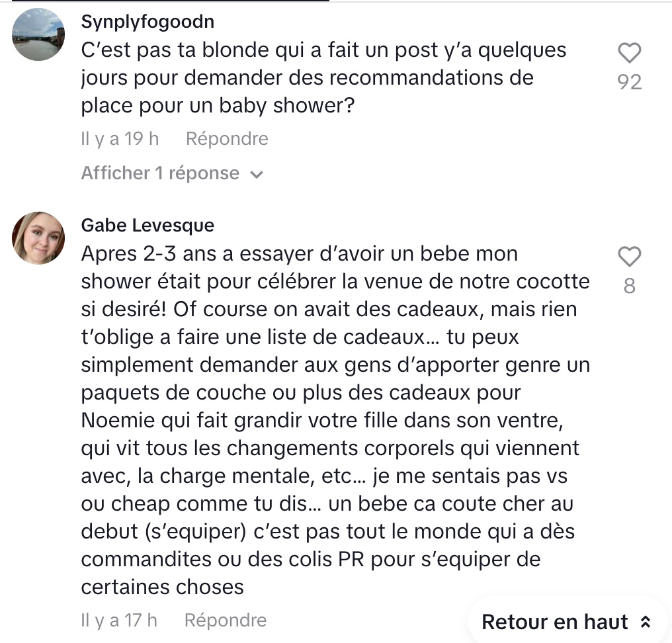
Task: Open Synplyfogoodn's profile picture
Action: 38,35
